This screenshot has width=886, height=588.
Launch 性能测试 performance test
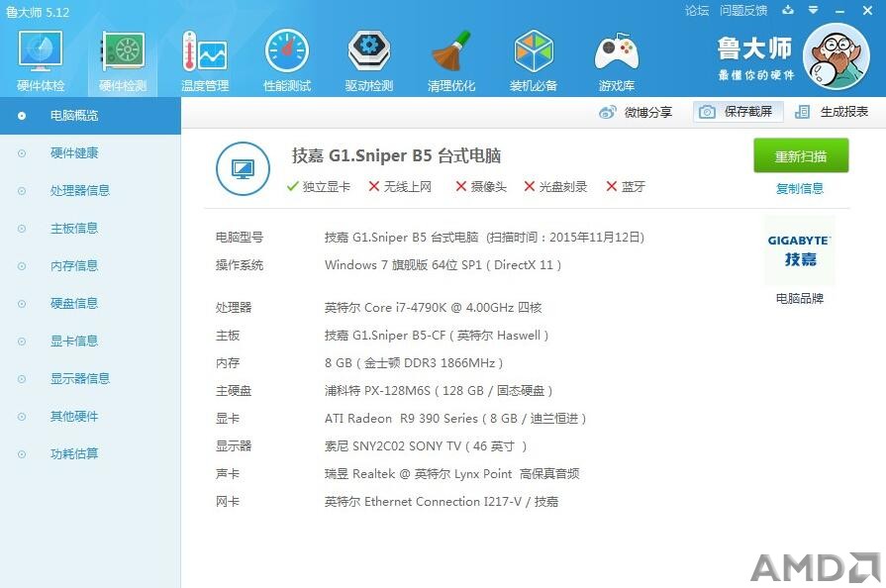pos(287,61)
